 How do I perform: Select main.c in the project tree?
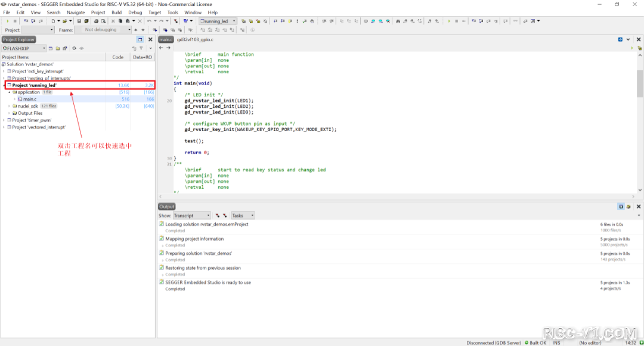click(x=30, y=99)
